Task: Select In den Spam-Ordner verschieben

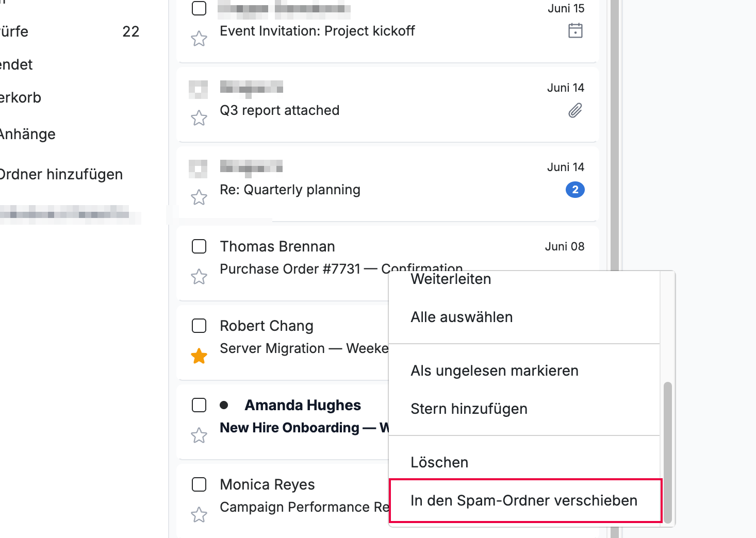Action: coord(525,500)
